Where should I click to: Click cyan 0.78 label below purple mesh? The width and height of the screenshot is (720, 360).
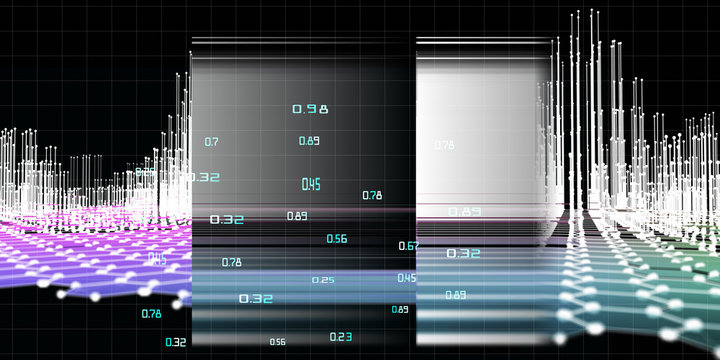click(151, 314)
